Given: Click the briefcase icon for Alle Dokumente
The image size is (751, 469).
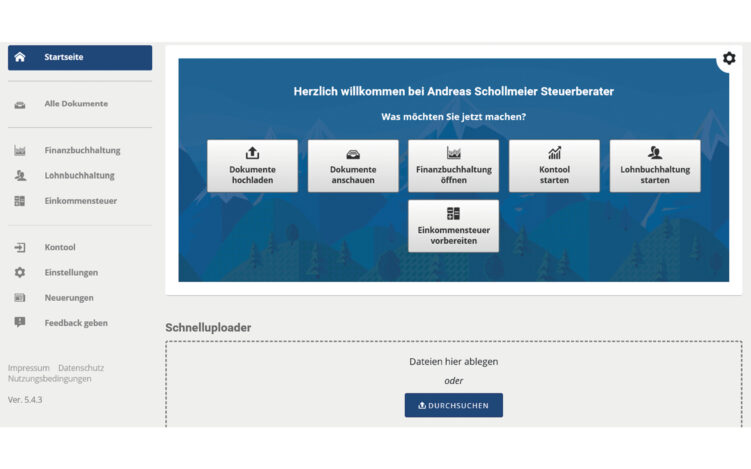Looking at the screenshot, I should click(20, 104).
